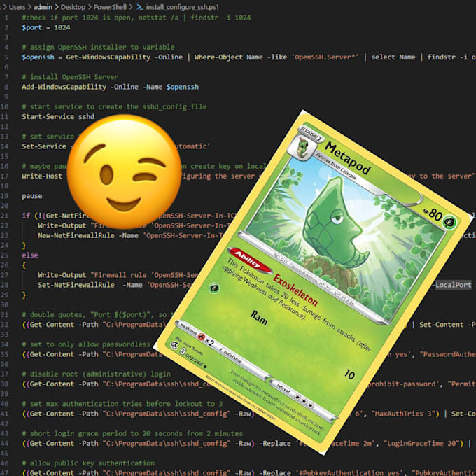
Task: Click the comment '#check if port 1024 is open'
Action: 78,17
